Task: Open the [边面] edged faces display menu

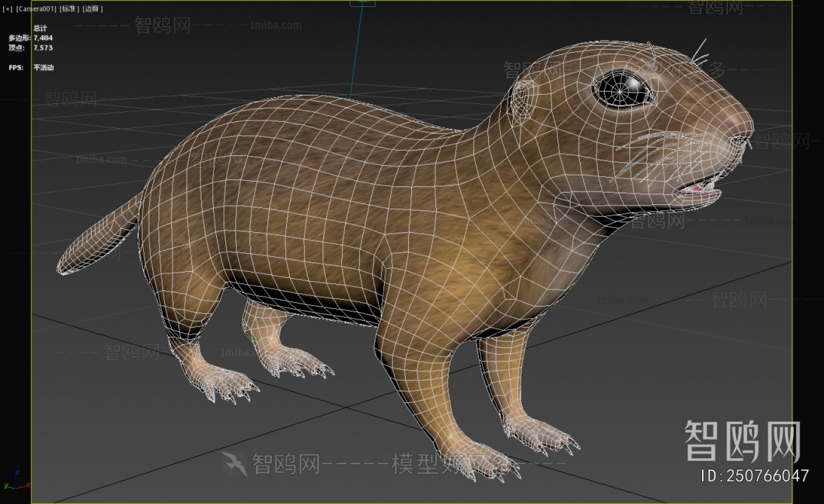Action: (x=93, y=9)
